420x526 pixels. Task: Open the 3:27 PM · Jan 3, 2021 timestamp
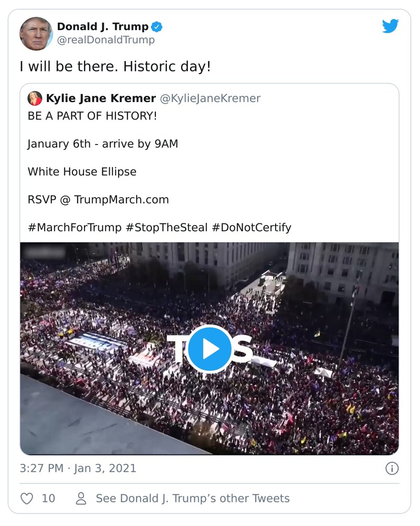(78, 468)
